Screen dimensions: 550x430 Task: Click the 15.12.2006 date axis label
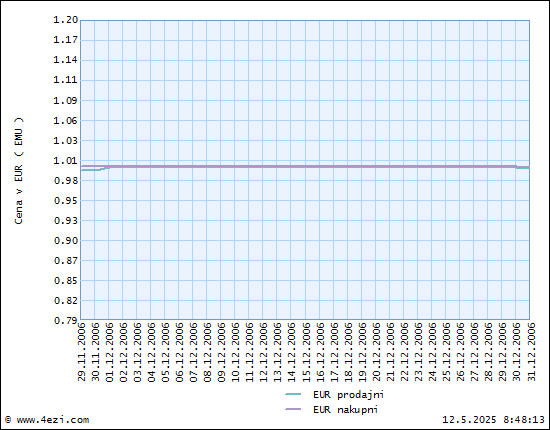point(306,352)
